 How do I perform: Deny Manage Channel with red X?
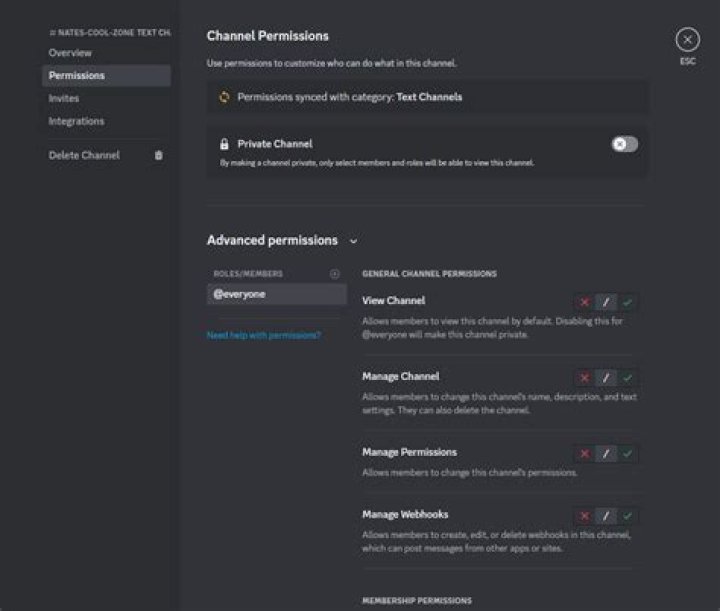584,378
